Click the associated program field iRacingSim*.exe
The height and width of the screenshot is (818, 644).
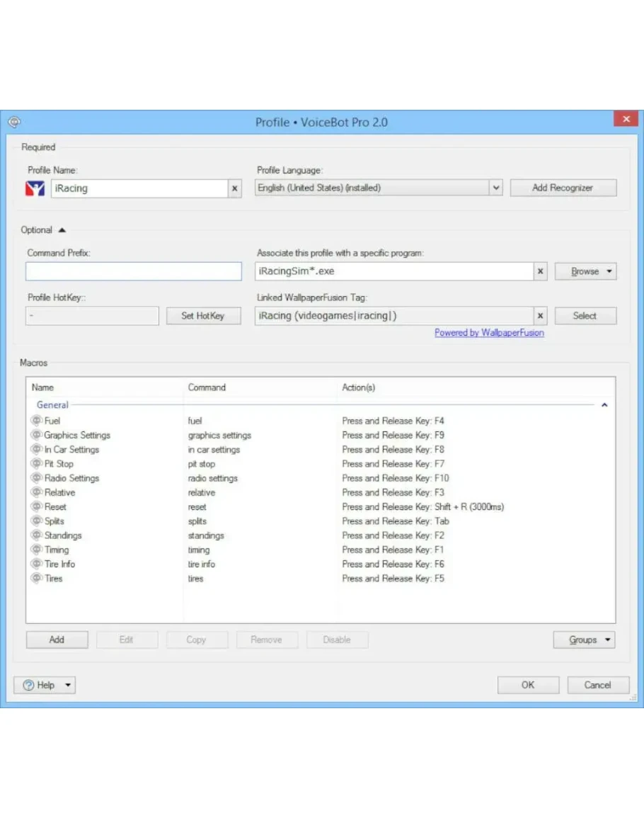click(x=394, y=271)
